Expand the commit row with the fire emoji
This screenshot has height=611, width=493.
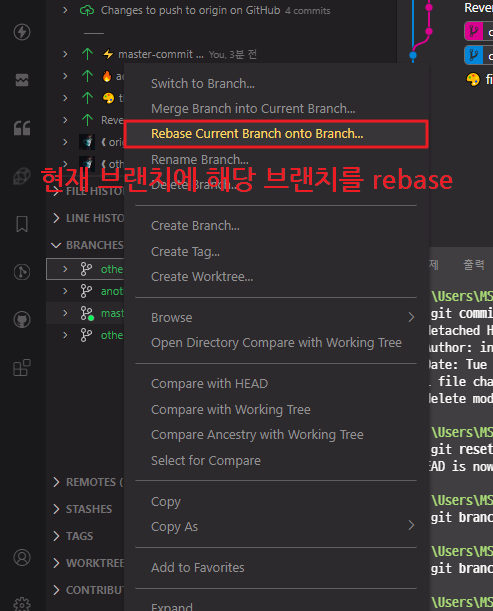pos(65,76)
